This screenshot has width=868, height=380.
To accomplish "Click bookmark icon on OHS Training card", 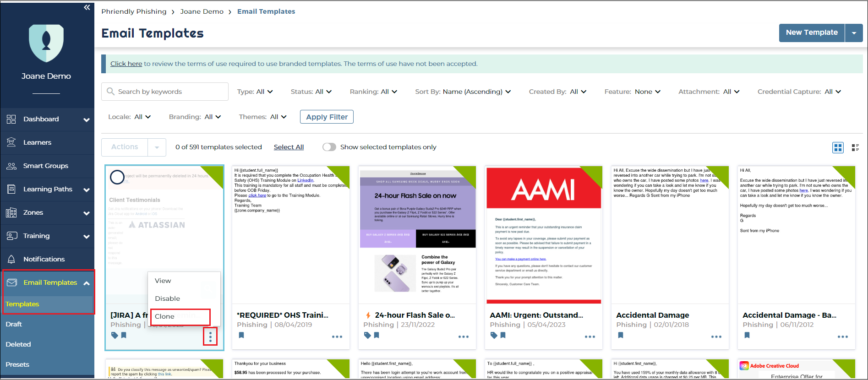I will point(241,335).
